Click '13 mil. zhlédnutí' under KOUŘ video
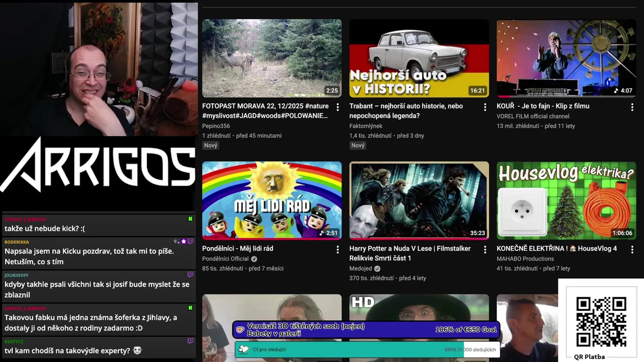Viewport: 644px width, 362px height. tap(518, 126)
